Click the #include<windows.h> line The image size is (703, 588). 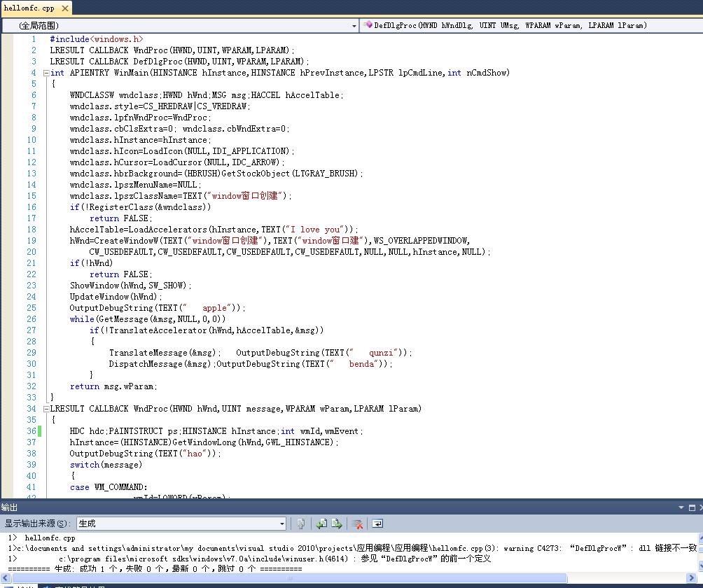click(x=97, y=39)
